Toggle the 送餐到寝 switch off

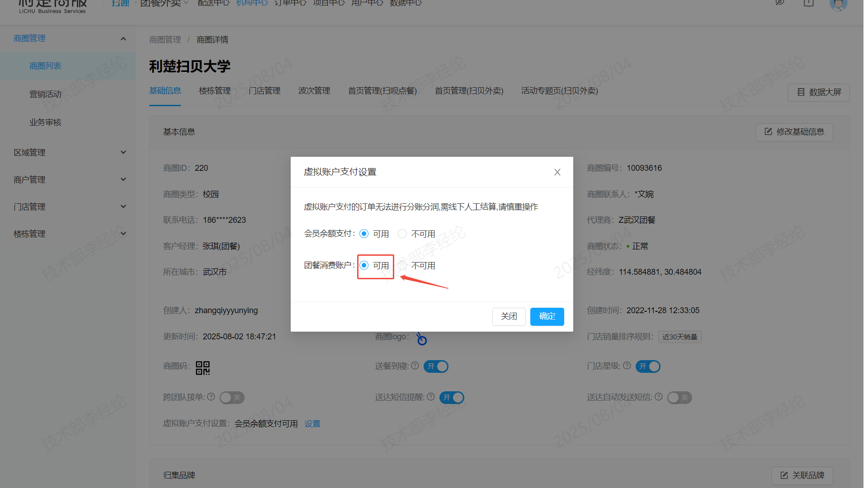pyautogui.click(x=436, y=366)
